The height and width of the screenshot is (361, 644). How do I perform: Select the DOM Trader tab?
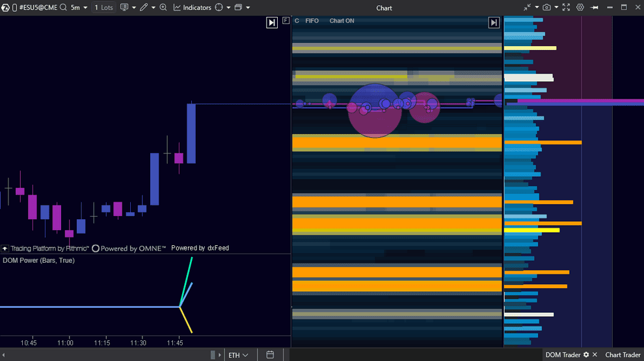click(x=563, y=355)
